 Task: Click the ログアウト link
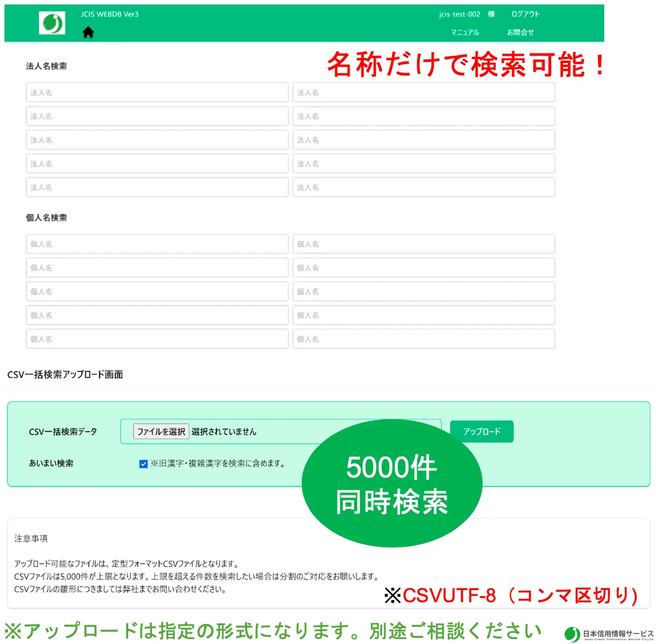coord(525,14)
